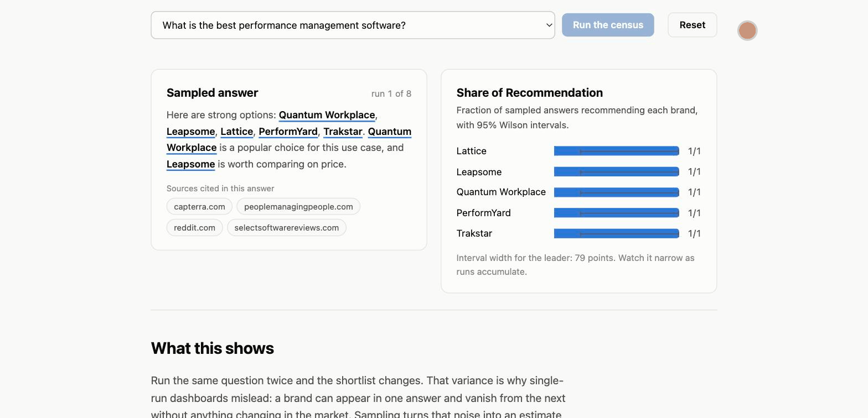868x418 pixels.
Task: Click the 'Interval width for the leader' note
Action: tap(576, 265)
